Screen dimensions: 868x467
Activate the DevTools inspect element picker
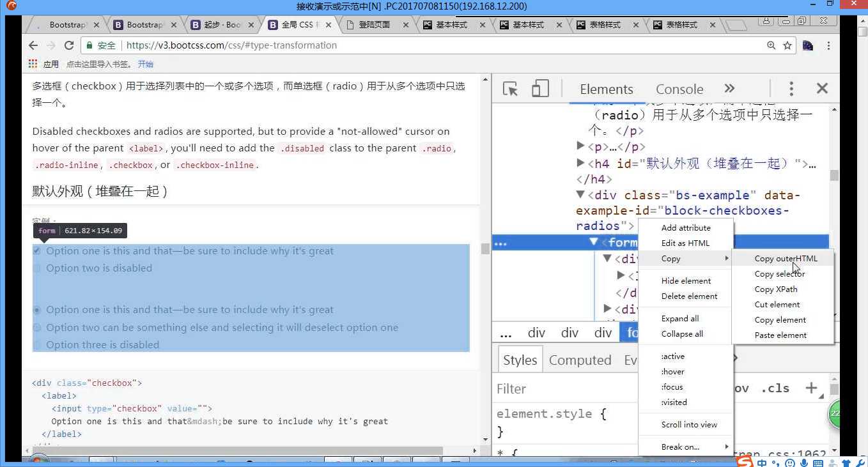(510, 89)
